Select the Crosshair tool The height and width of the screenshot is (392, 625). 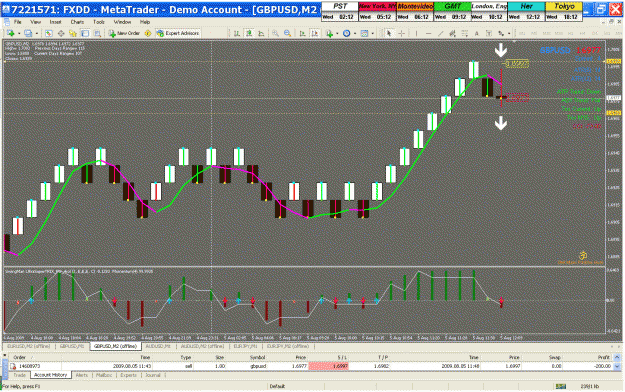401,33
